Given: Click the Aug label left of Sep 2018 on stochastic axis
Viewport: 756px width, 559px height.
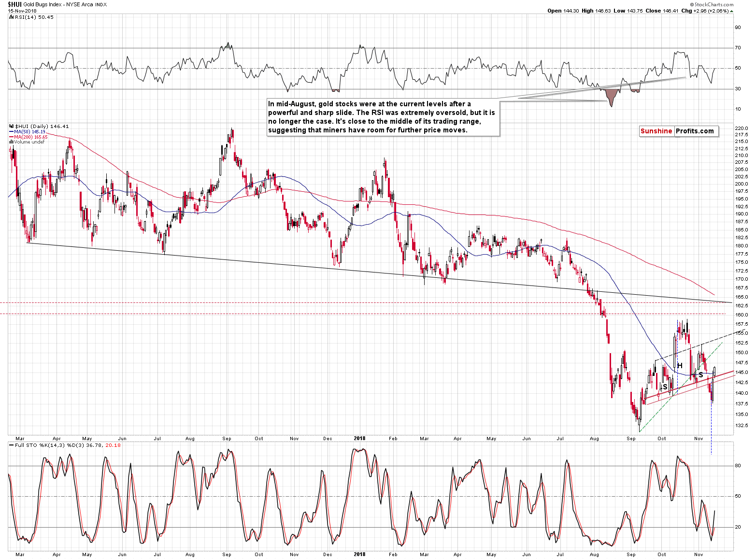Looking at the screenshot, I should click(594, 555).
